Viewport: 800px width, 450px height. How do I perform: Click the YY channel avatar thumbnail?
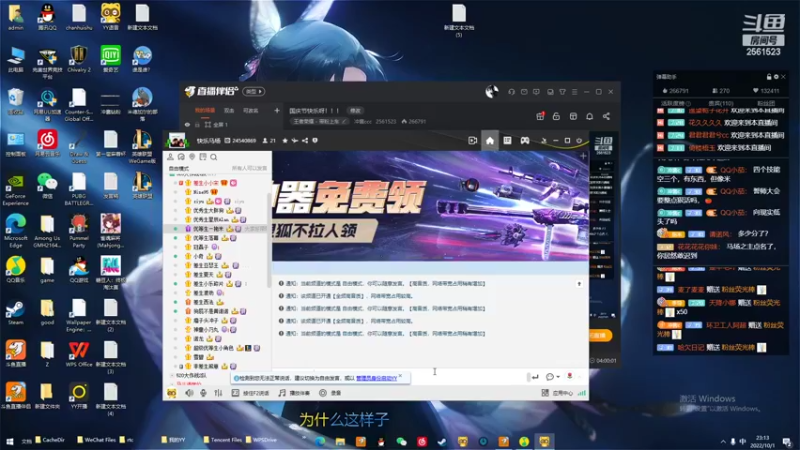pyautogui.click(x=177, y=140)
